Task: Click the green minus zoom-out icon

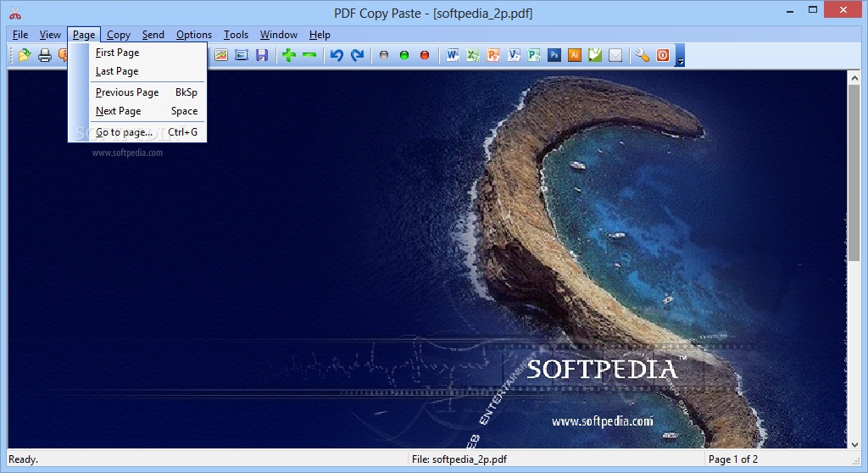Action: click(x=309, y=55)
